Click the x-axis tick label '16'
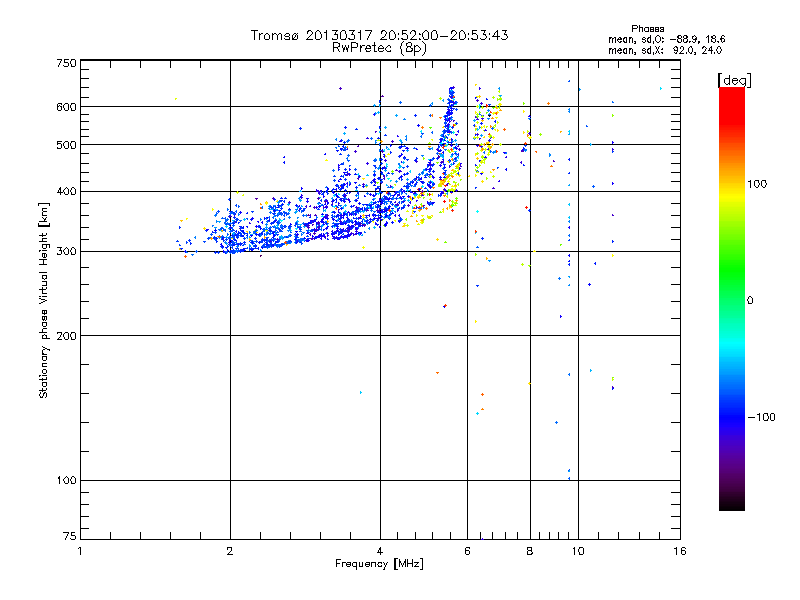The width and height of the screenshot is (800, 600). coord(680,551)
